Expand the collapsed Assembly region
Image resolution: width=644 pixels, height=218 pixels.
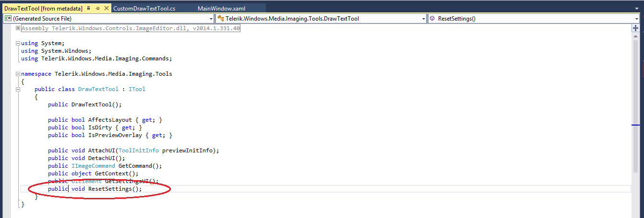point(18,28)
